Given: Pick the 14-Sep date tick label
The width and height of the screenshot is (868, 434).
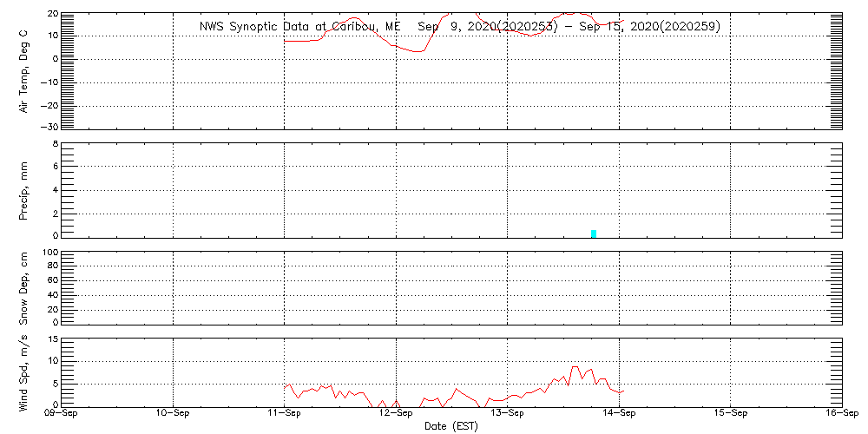Looking at the screenshot, I should tap(619, 414).
